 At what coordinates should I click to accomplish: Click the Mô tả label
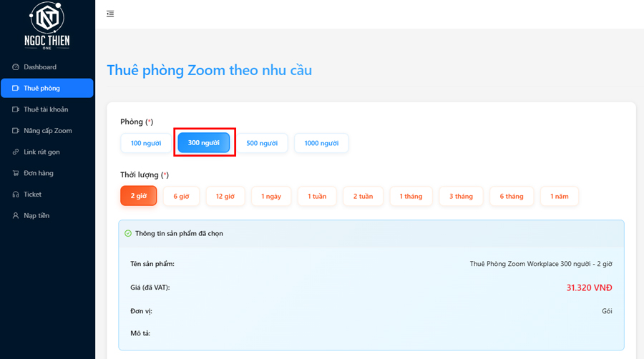tap(140, 333)
